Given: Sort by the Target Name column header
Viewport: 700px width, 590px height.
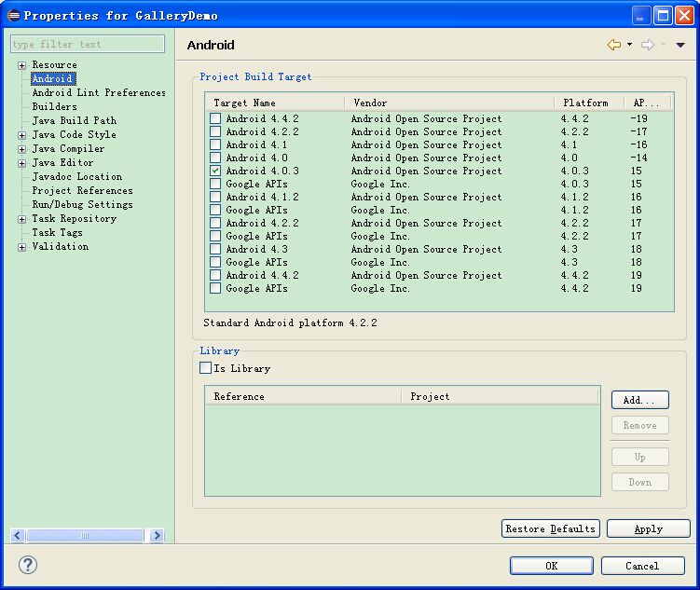Looking at the screenshot, I should coord(275,103).
